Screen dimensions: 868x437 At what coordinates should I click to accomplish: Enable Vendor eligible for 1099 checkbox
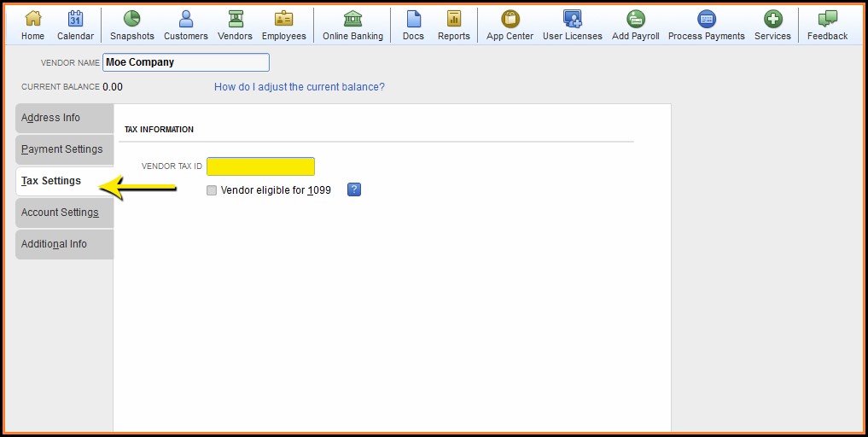pyautogui.click(x=212, y=190)
